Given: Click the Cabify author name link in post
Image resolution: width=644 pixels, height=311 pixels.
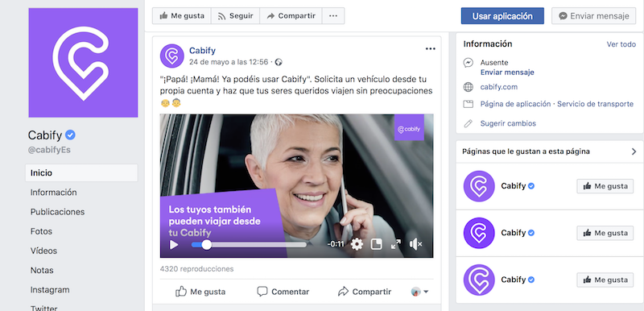Looking at the screenshot, I should click(x=202, y=51).
